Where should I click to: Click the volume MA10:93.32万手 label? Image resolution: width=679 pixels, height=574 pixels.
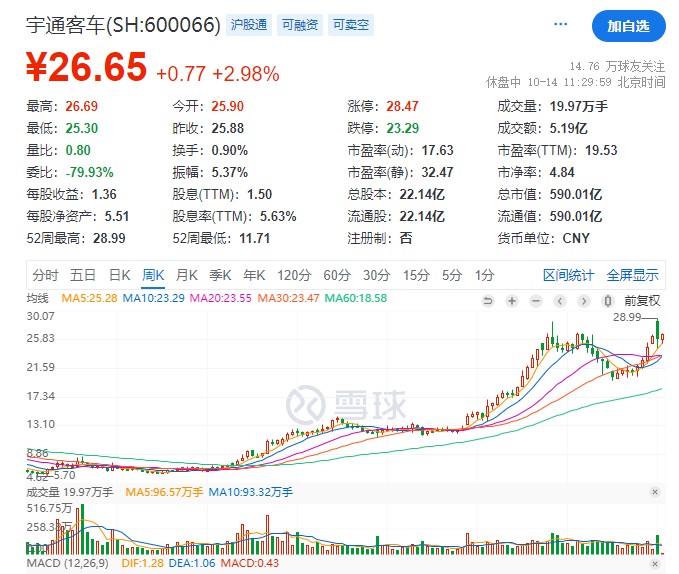251,492
